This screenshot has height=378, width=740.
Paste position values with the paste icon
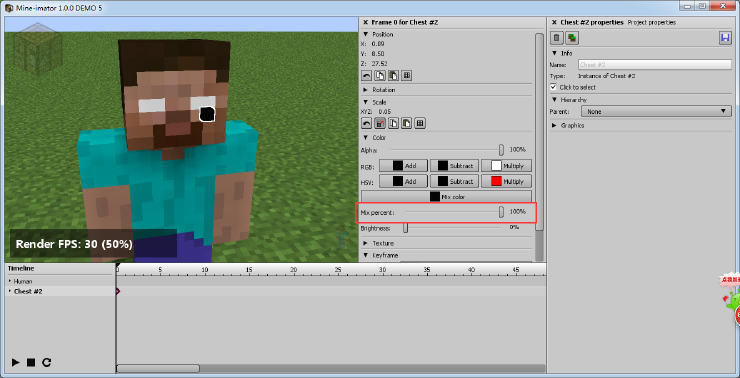393,76
